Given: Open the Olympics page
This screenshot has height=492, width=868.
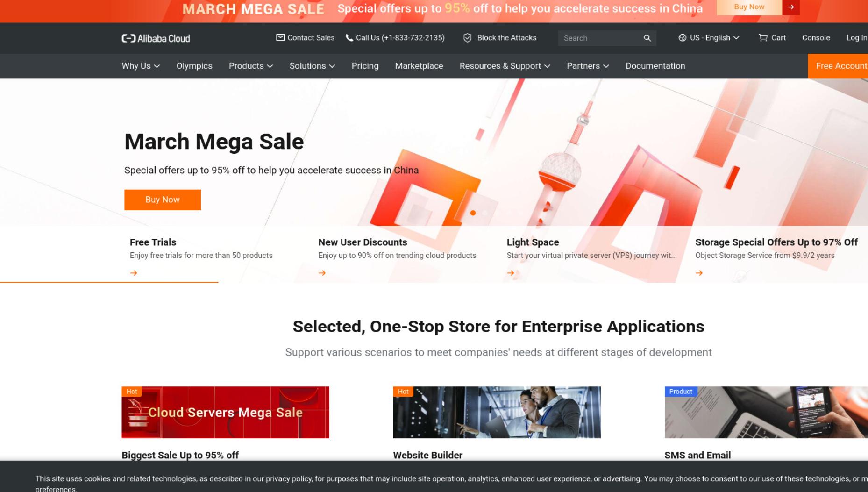Looking at the screenshot, I should (x=194, y=66).
